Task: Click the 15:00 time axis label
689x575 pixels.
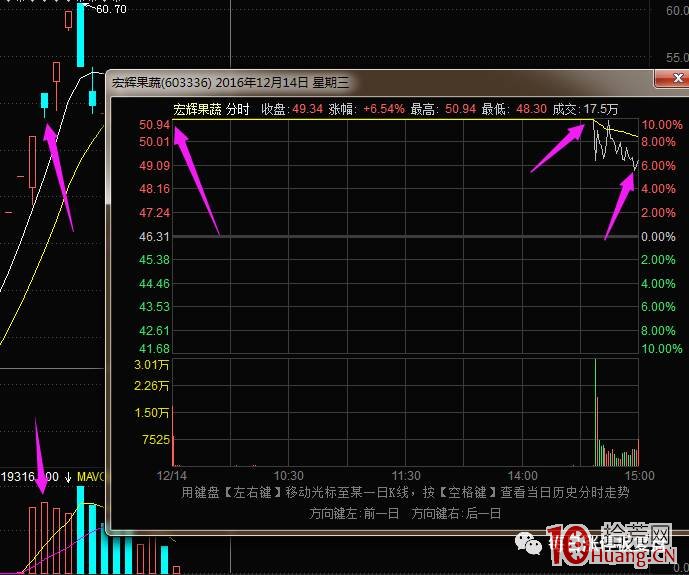Action: coord(639,476)
